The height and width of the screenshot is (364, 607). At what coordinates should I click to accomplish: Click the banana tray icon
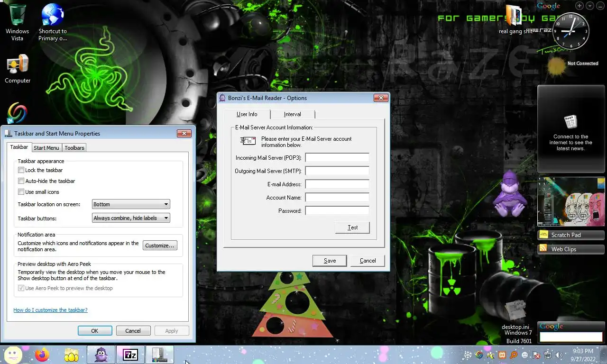491,355
